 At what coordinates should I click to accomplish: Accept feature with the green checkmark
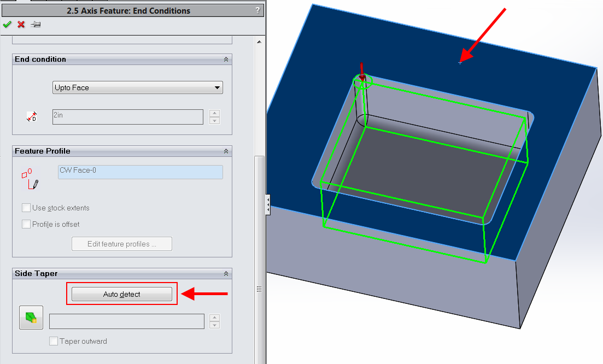7,25
